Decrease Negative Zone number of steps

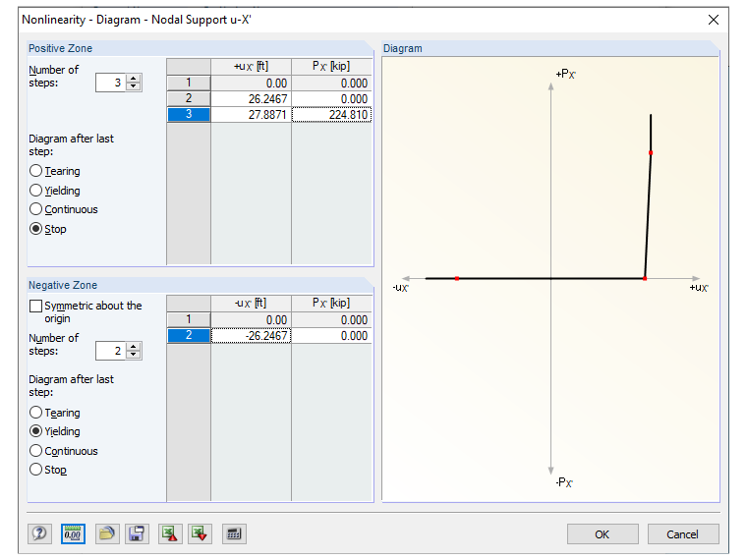[x=134, y=355]
